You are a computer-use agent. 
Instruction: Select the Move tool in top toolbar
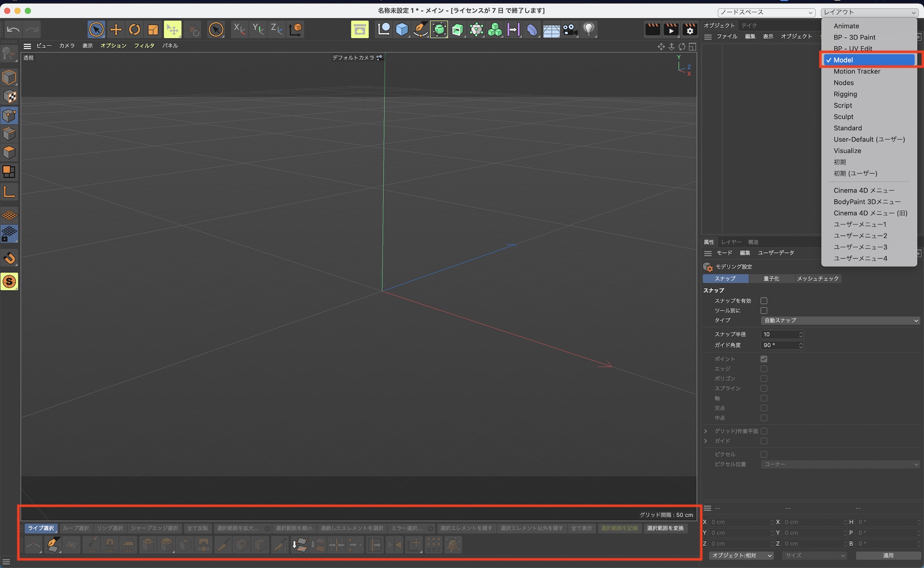point(115,30)
